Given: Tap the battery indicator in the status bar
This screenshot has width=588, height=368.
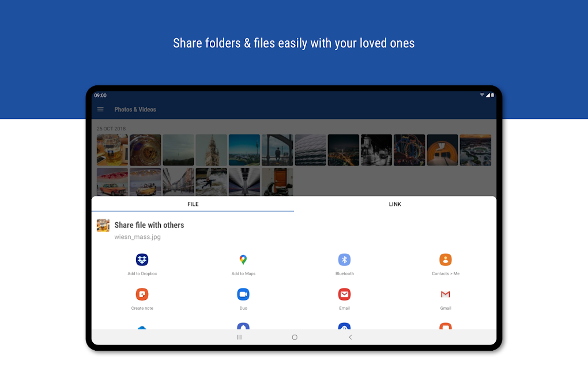Looking at the screenshot, I should 492,95.
